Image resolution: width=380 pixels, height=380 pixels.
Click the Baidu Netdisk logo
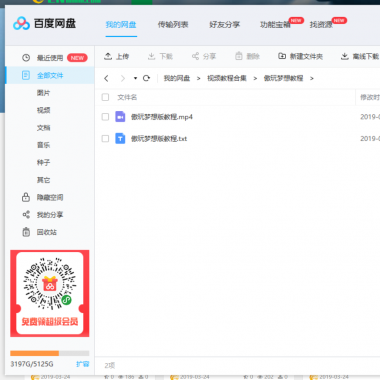[44, 23]
